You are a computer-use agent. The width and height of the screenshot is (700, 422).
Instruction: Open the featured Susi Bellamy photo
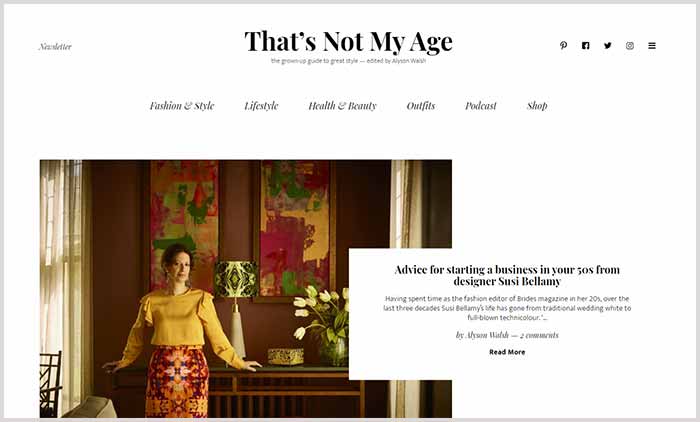pos(196,288)
